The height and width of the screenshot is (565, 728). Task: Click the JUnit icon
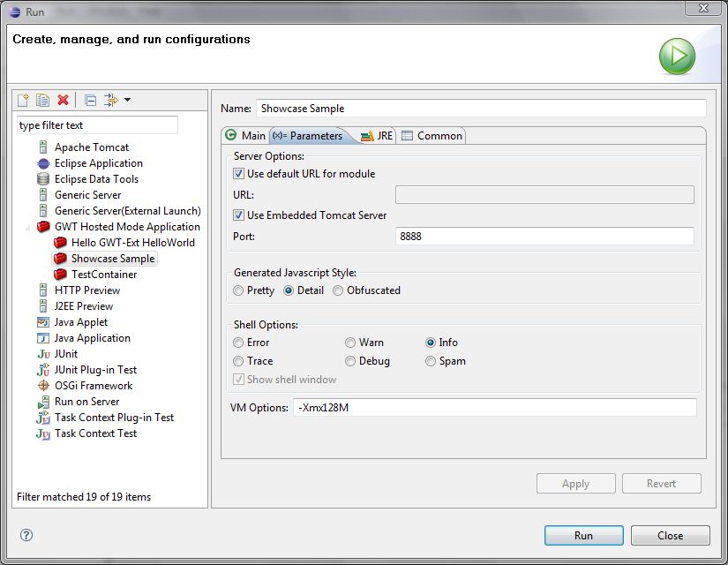click(x=43, y=354)
